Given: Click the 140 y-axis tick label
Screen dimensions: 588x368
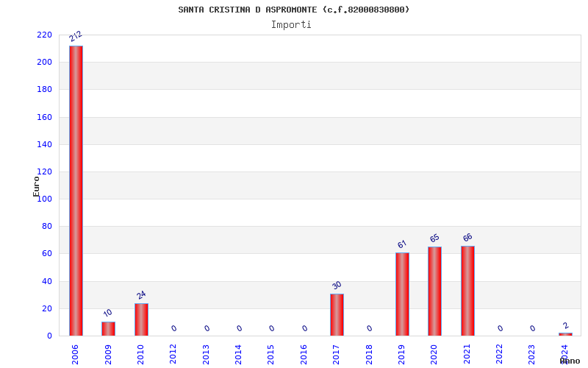Looking at the screenshot, I should [44, 144].
